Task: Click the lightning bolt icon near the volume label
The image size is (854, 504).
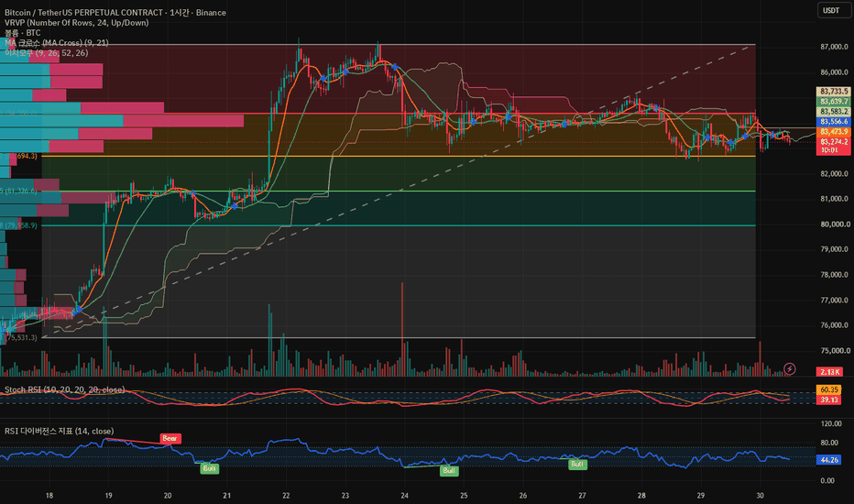Action: [x=789, y=369]
